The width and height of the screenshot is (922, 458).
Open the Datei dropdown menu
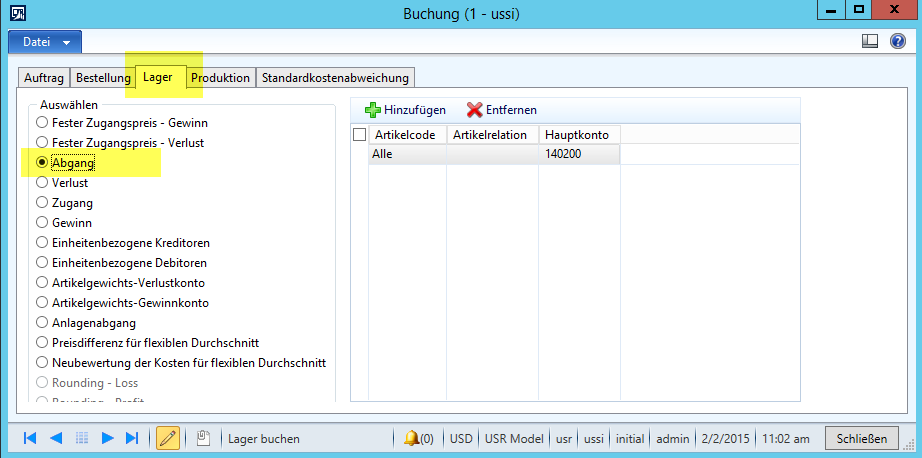tap(46, 42)
